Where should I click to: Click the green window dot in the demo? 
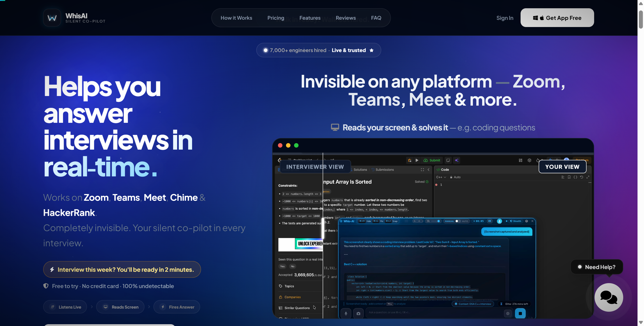[296, 145]
